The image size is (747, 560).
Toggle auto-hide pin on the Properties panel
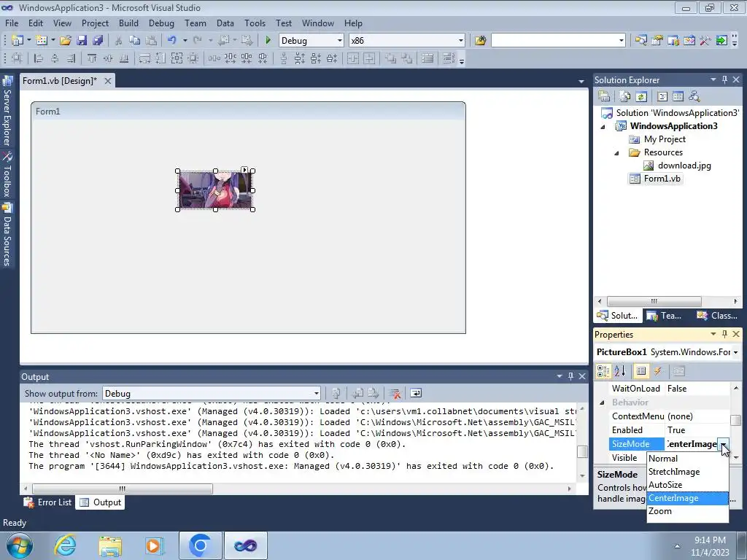pos(724,334)
